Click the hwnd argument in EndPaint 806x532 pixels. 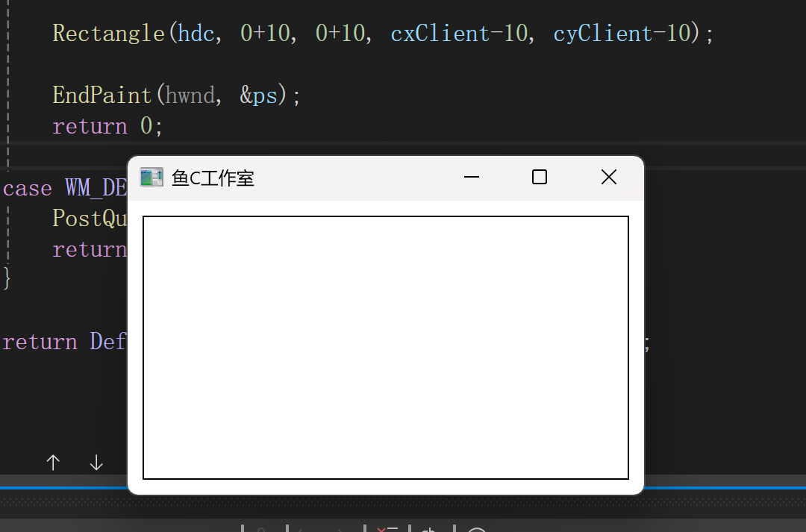[190, 96]
